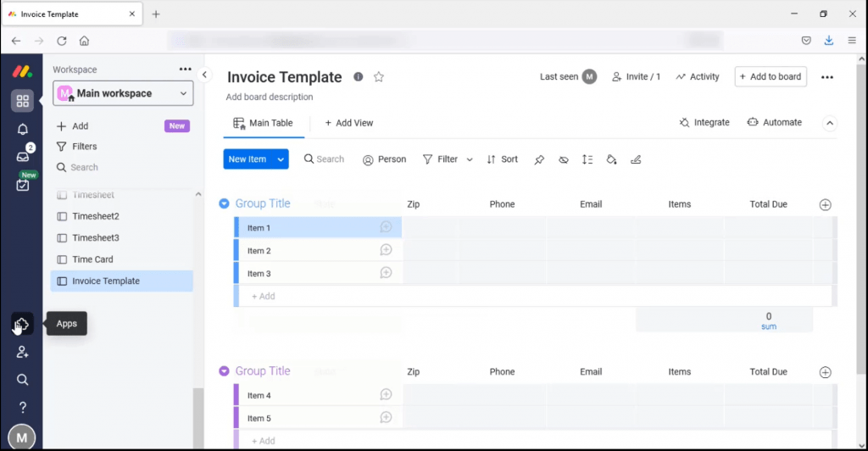Collapse the blue Group Title group
The height and width of the screenshot is (451, 868).
click(x=224, y=203)
